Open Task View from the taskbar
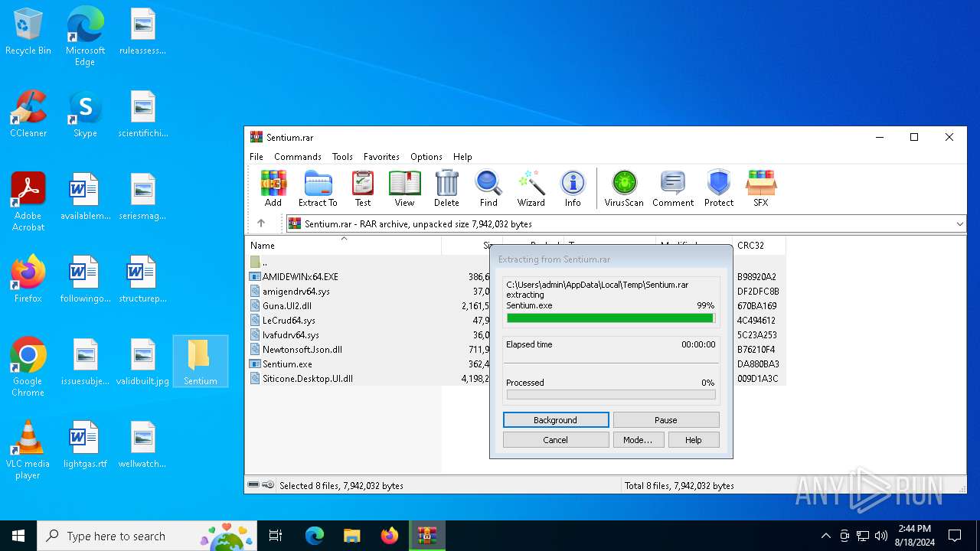 coord(276,536)
